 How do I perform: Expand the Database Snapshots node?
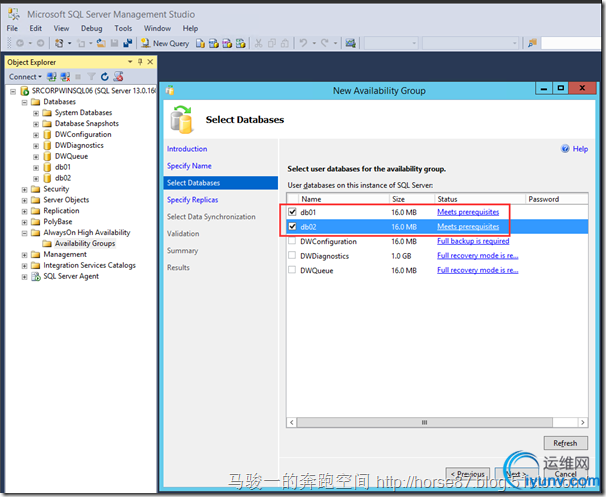tap(36, 124)
